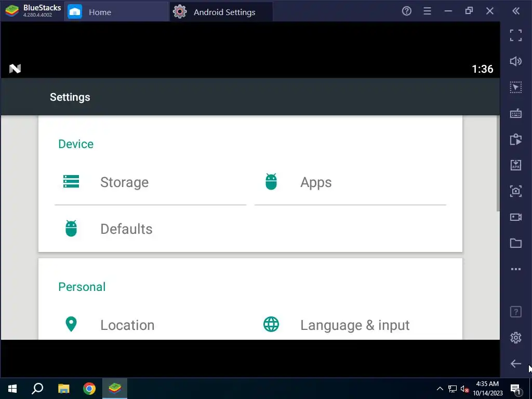
Task: Click the network tray icon
Action: click(x=453, y=389)
